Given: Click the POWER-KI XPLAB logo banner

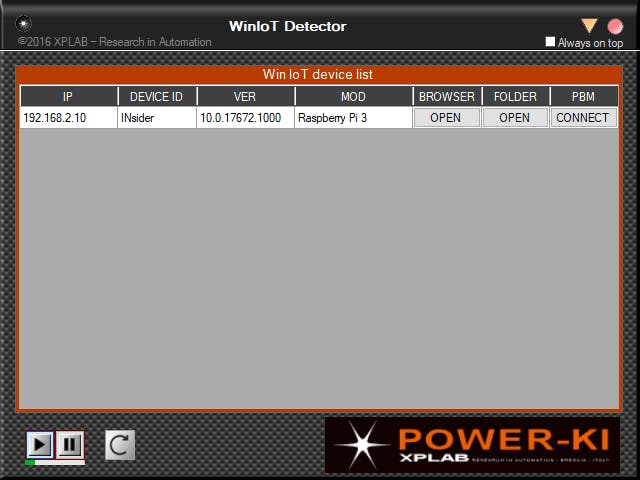Looking at the screenshot, I should click(472, 444).
